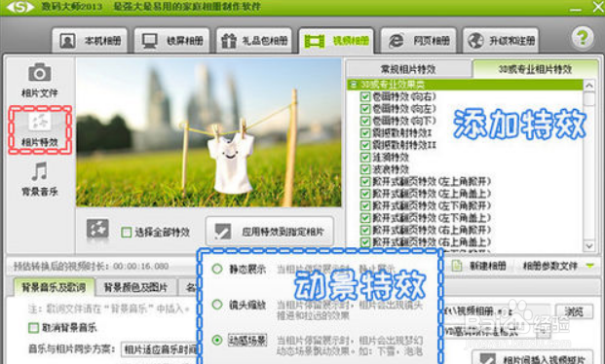Collapse the 3D顶专业效果类 tree group

coord(354,85)
